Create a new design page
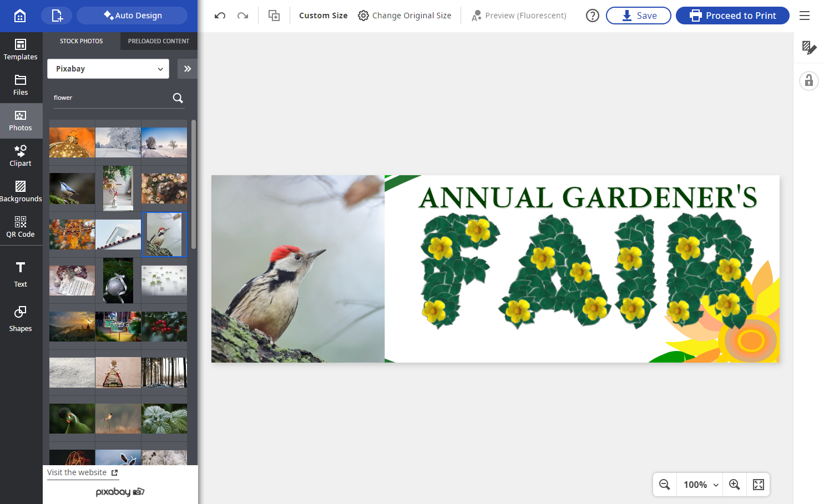 click(x=57, y=16)
